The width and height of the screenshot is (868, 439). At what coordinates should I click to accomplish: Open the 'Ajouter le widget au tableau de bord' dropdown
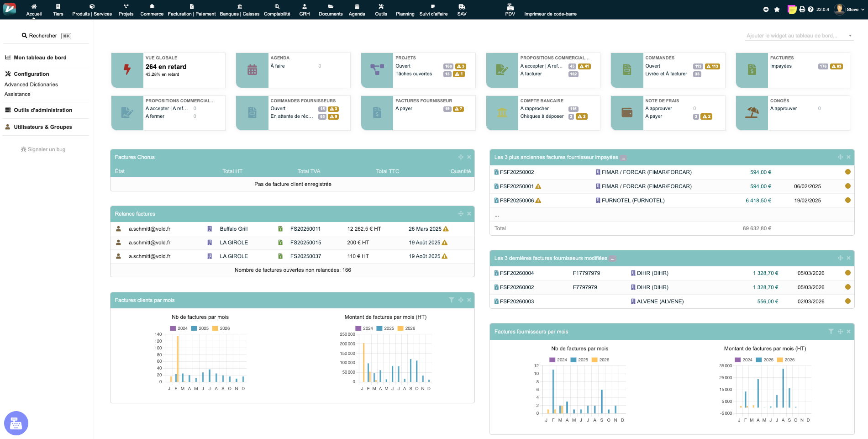click(x=799, y=36)
